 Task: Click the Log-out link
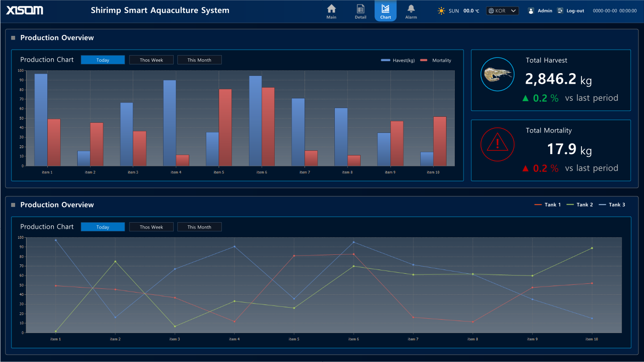point(575,11)
